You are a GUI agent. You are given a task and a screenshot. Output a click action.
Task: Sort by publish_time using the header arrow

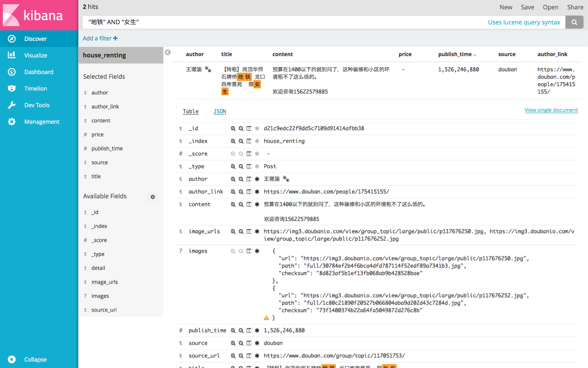coord(475,55)
